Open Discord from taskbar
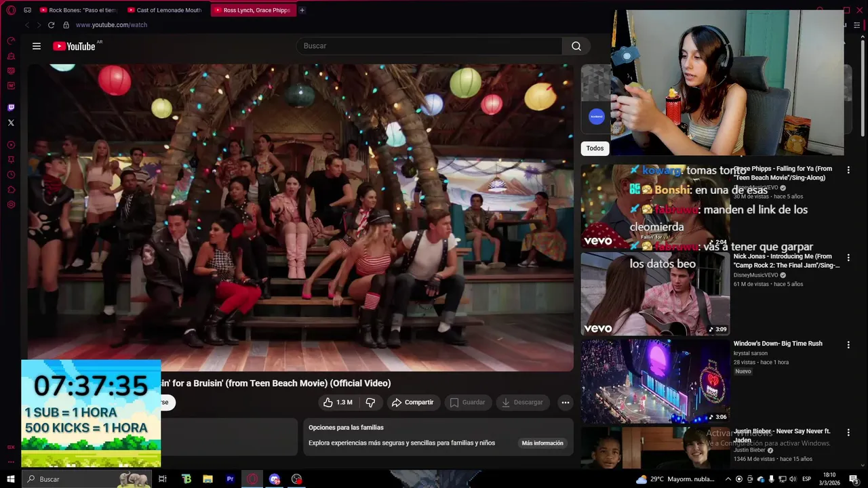 [x=274, y=479]
